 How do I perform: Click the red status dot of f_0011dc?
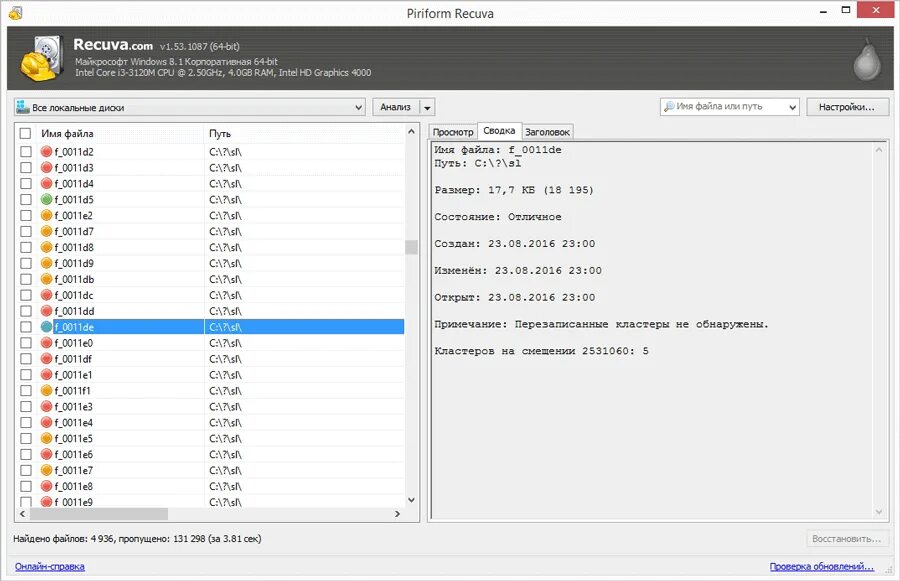(x=46, y=295)
